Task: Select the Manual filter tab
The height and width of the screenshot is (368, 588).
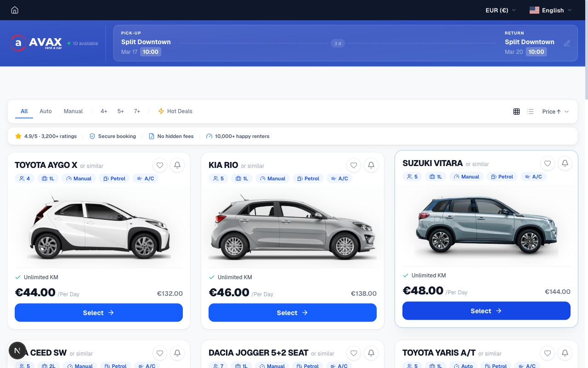Action: 73,111
